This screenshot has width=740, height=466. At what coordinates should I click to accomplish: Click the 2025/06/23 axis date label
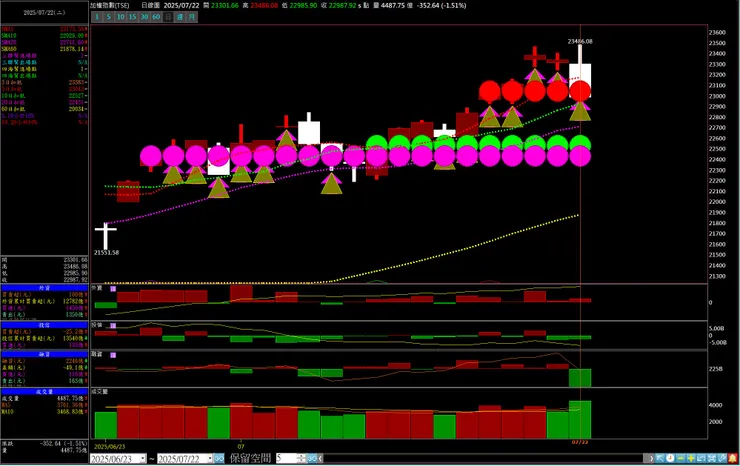[109, 446]
